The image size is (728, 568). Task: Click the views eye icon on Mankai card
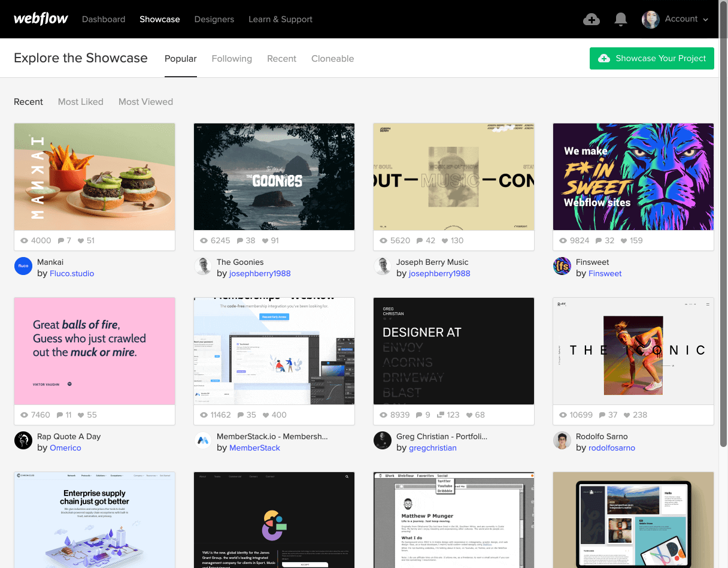pos(25,241)
